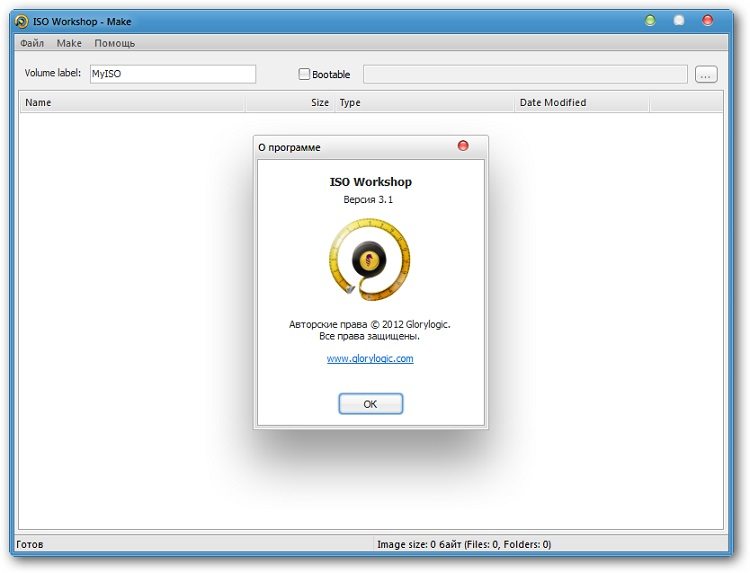Maximize the window using white button
Viewport: 750px width, 573px height.
click(x=679, y=21)
